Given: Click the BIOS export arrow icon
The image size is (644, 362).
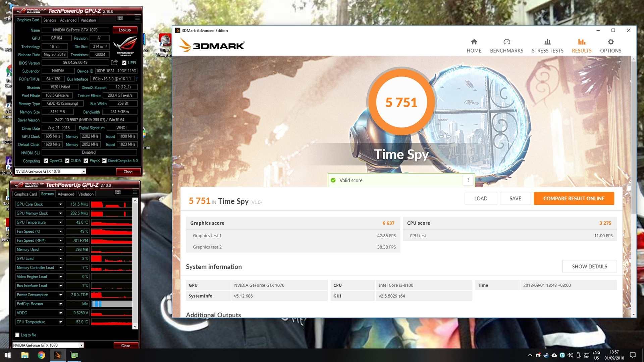Looking at the screenshot, I should [x=114, y=62].
